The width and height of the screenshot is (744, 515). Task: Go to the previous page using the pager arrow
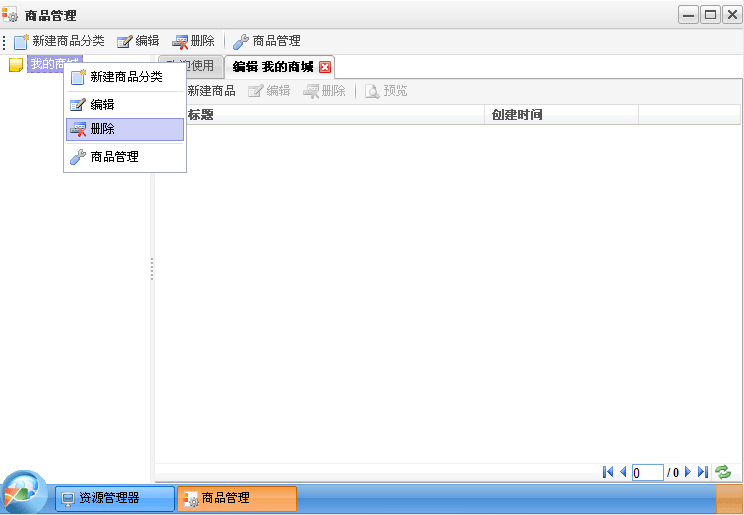pyautogui.click(x=623, y=472)
